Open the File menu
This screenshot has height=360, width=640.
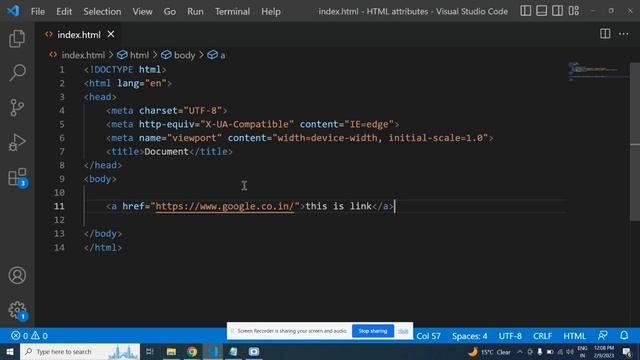pos(38,11)
